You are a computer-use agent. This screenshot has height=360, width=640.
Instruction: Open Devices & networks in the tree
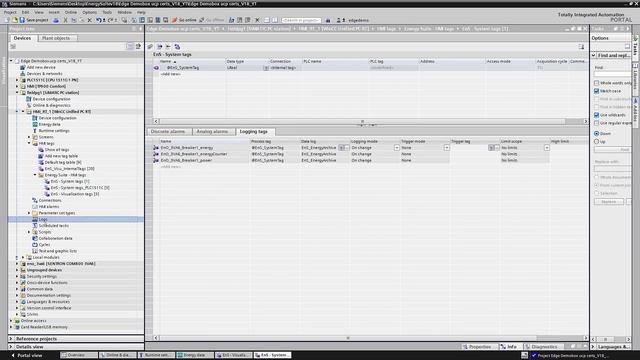(44, 73)
